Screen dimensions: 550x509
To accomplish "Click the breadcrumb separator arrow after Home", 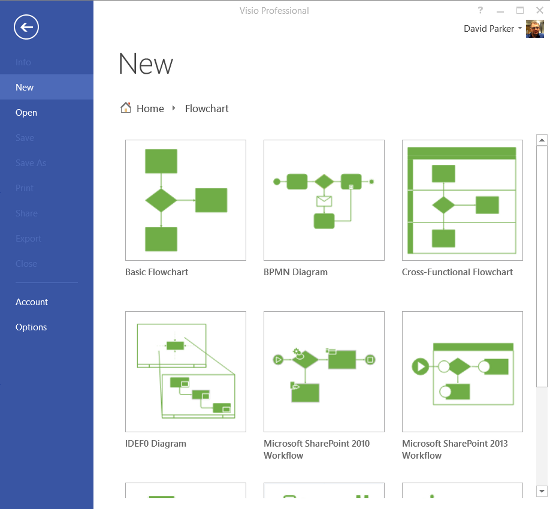I will [174, 108].
